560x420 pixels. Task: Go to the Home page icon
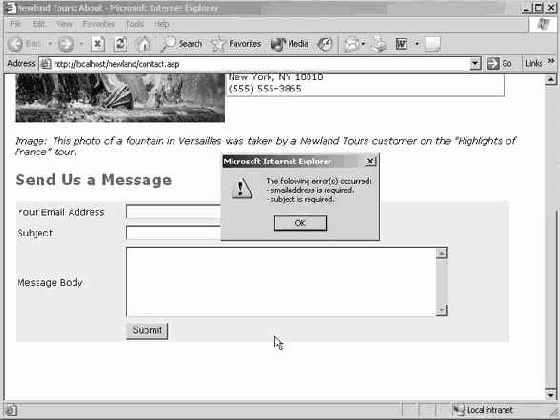[x=144, y=44]
